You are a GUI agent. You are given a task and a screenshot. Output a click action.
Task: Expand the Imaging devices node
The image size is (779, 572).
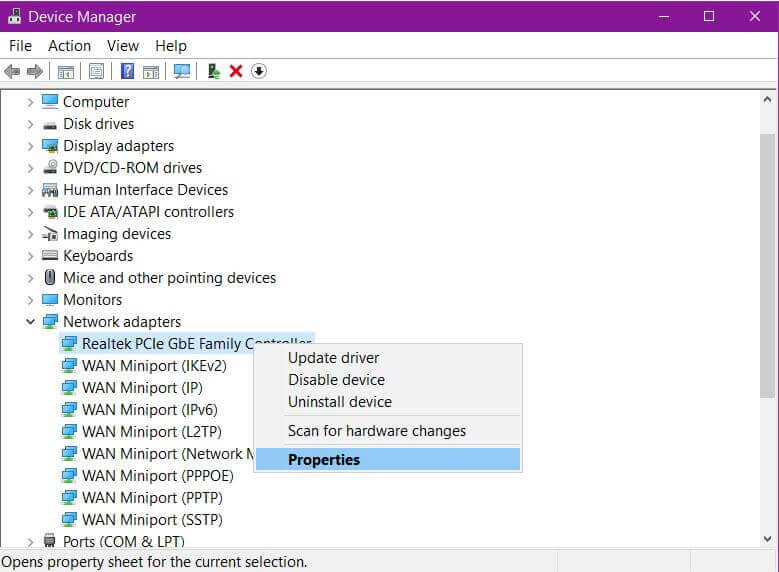(30, 234)
